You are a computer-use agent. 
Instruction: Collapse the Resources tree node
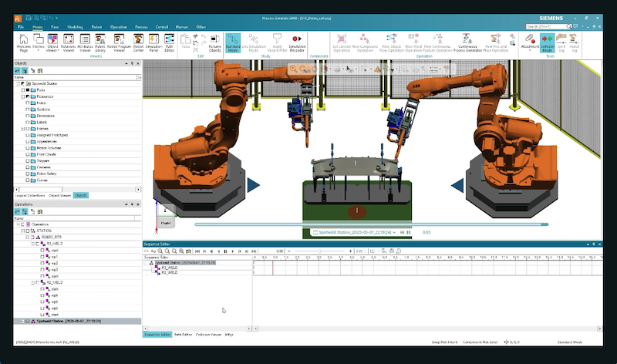[22, 96]
